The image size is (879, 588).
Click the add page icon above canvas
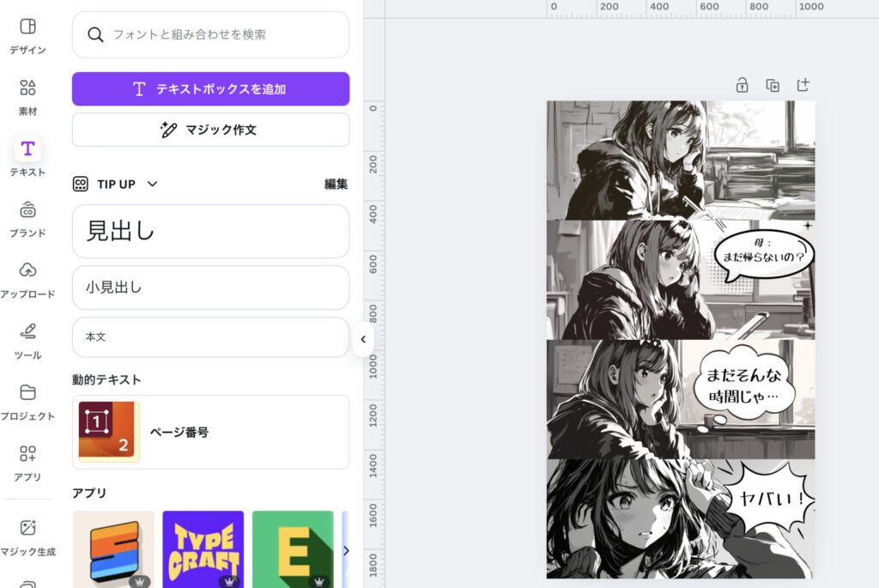click(x=803, y=85)
